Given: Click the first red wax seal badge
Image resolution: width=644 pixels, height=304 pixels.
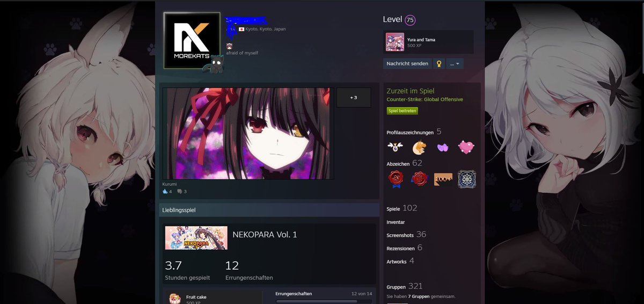Looking at the screenshot, I should point(396,179).
